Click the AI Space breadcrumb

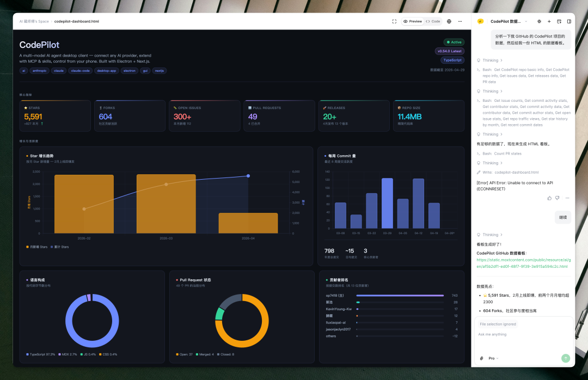[x=34, y=21]
